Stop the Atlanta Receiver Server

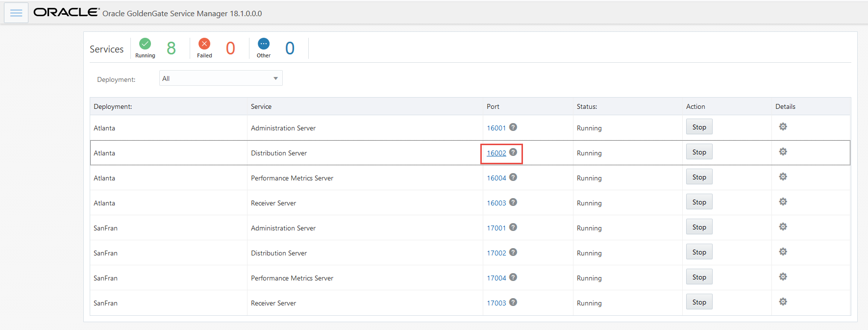(x=699, y=202)
